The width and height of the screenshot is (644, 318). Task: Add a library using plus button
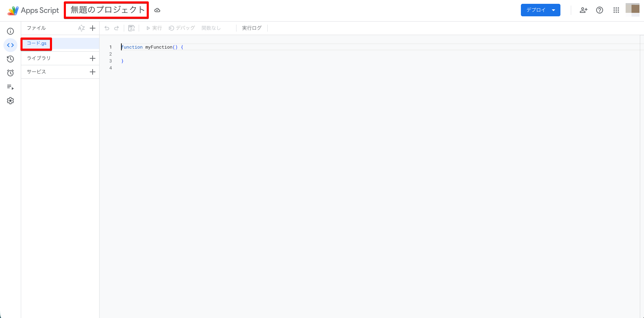click(x=93, y=58)
